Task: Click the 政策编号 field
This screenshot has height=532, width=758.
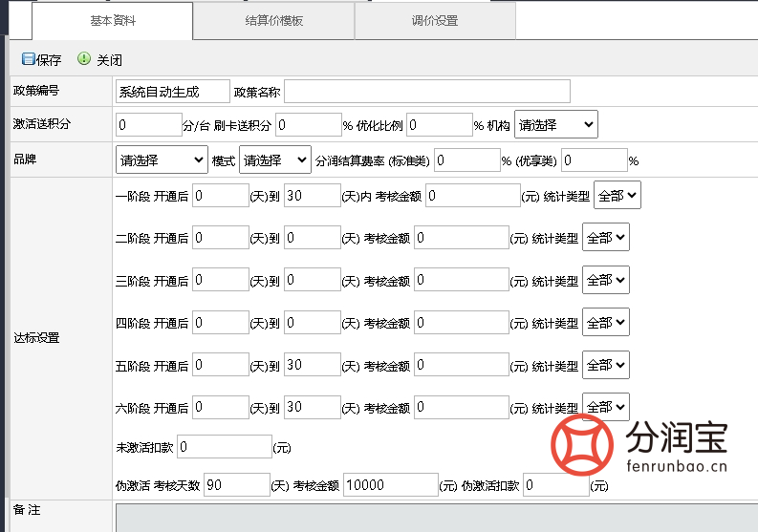Action: click(173, 92)
